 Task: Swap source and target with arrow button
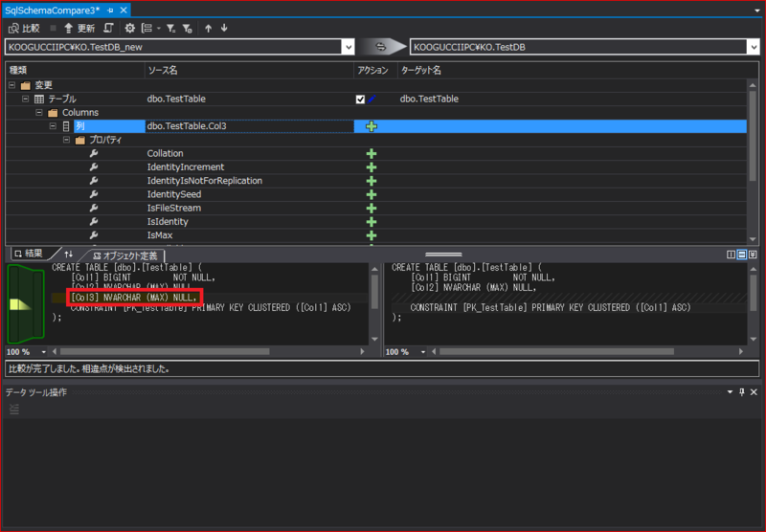(x=381, y=47)
